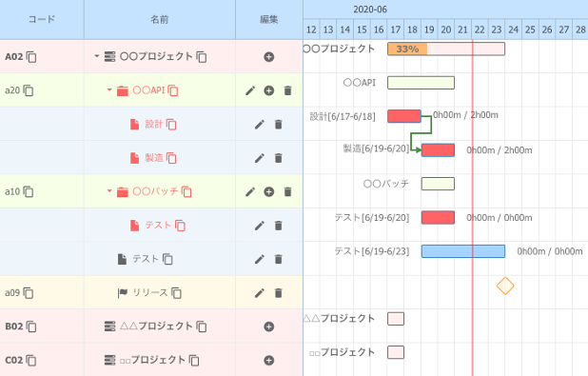Collapse the ○○API folder arrow
The height and width of the screenshot is (376, 588).
click(x=109, y=89)
